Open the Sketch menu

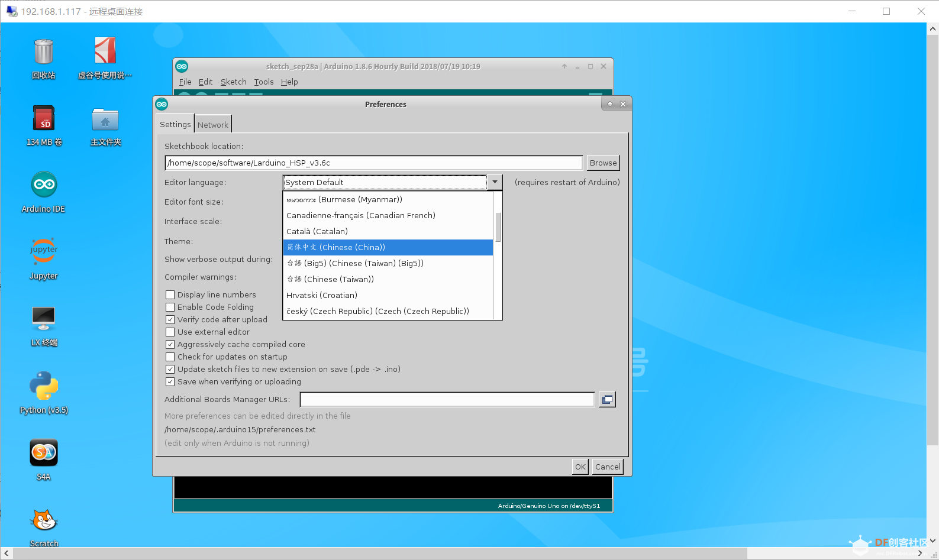click(x=233, y=82)
